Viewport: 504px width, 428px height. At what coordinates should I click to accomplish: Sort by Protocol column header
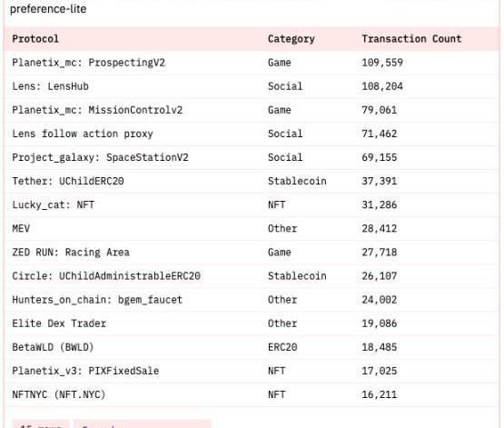pos(35,39)
